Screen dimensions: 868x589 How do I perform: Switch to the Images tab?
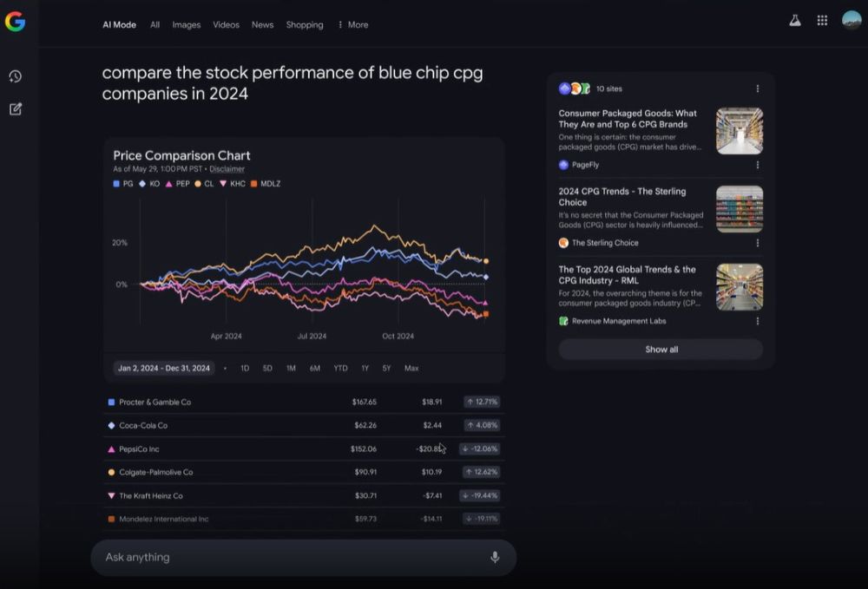[186, 25]
